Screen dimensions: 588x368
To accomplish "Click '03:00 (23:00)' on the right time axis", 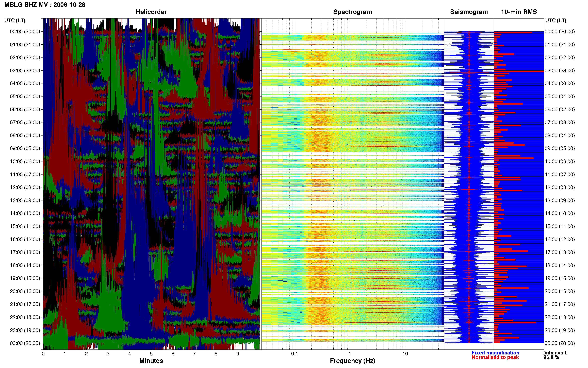I will click(560, 71).
